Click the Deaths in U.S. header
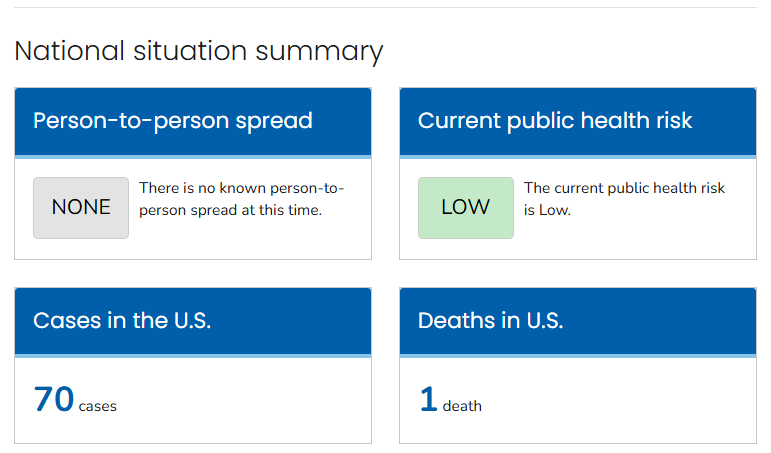This screenshot has width=771, height=453. (x=578, y=321)
